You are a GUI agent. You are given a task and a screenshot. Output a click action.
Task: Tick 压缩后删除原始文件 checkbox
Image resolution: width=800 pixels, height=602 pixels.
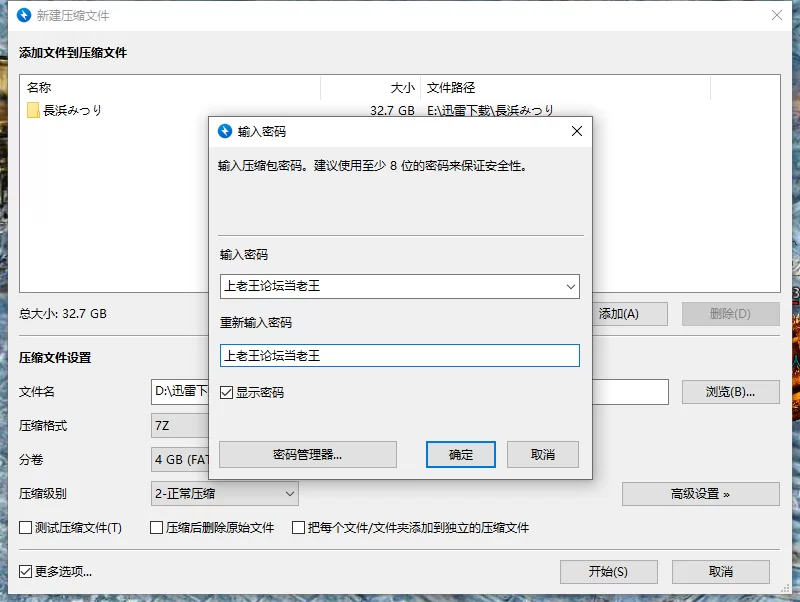[x=157, y=528]
